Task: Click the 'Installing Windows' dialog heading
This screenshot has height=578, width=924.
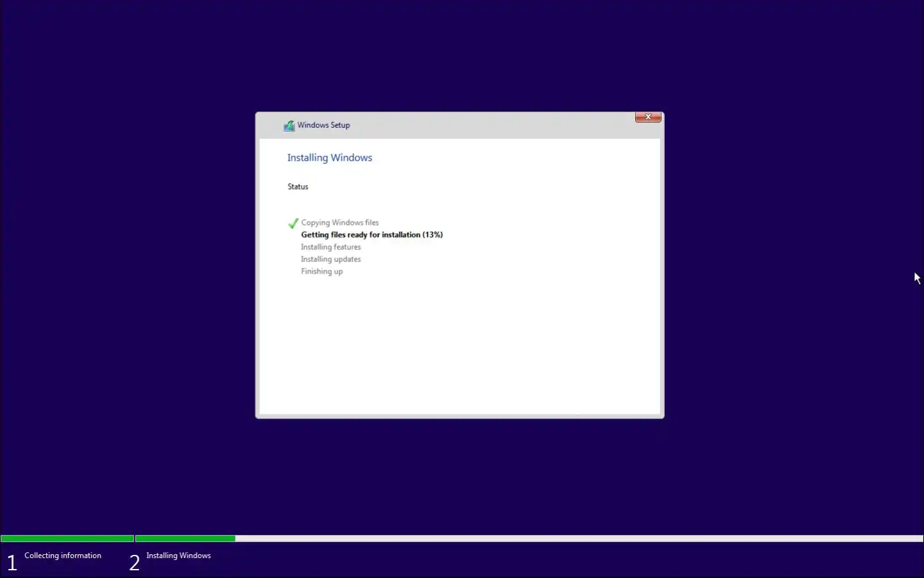Action: [x=330, y=157]
